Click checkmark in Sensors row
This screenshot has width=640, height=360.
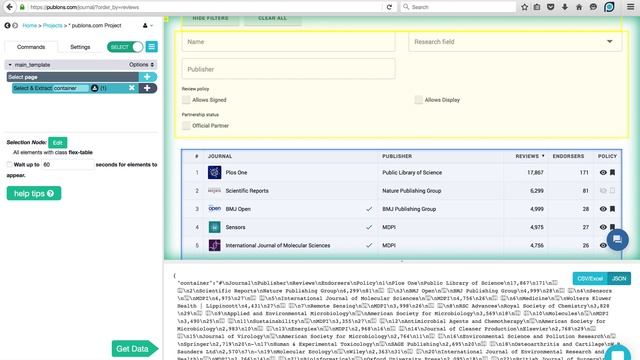coord(369,227)
